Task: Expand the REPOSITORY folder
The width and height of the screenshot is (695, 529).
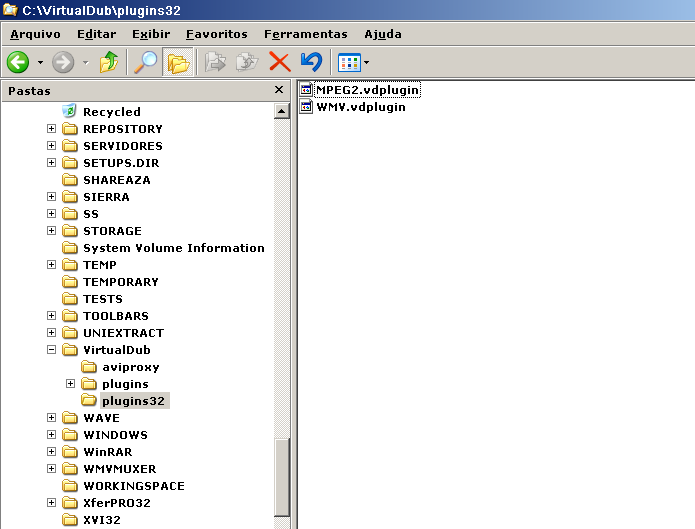Action: click(51, 129)
